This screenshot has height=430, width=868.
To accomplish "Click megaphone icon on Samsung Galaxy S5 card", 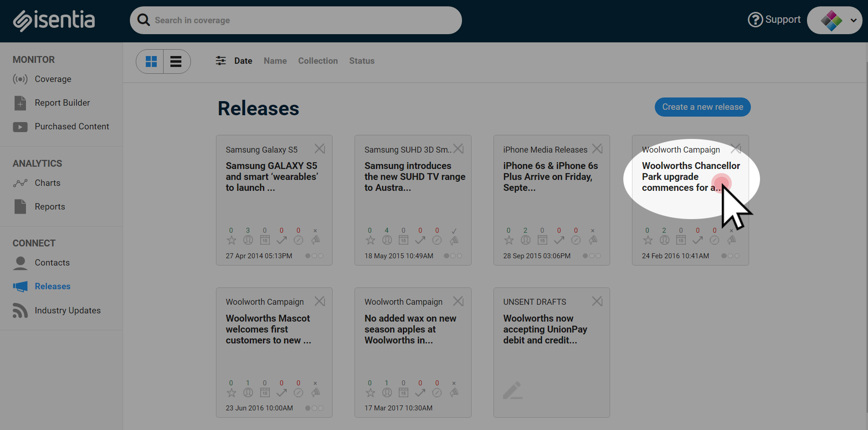I will (315, 240).
